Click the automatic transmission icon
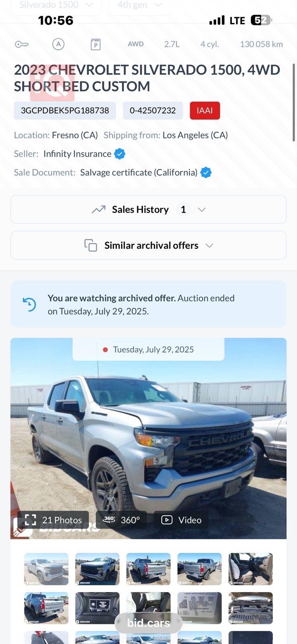 tap(58, 44)
